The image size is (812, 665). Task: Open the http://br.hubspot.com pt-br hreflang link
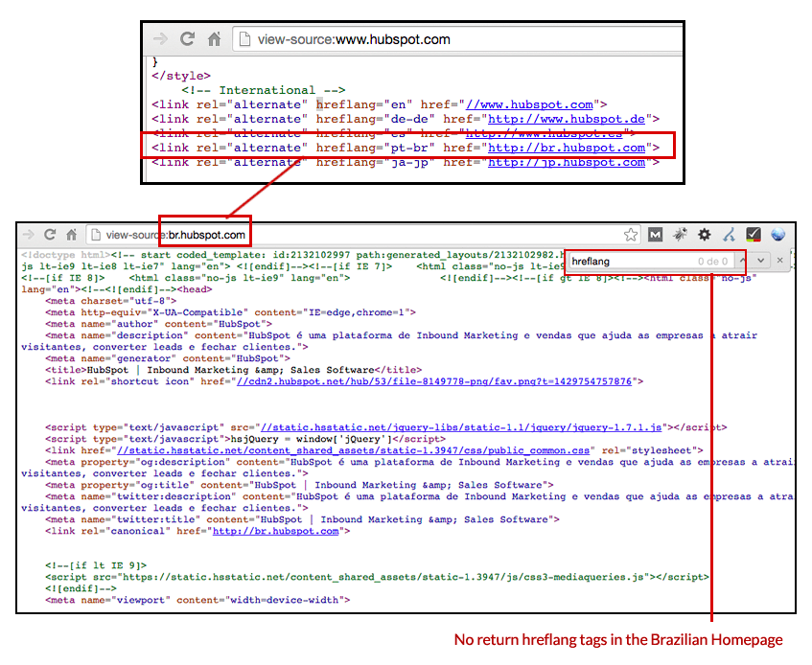(x=567, y=148)
